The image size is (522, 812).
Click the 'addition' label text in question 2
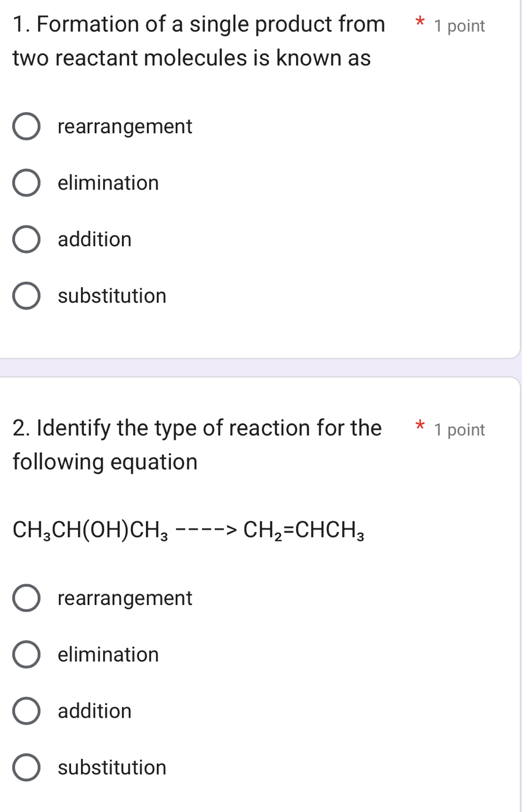pos(95,712)
